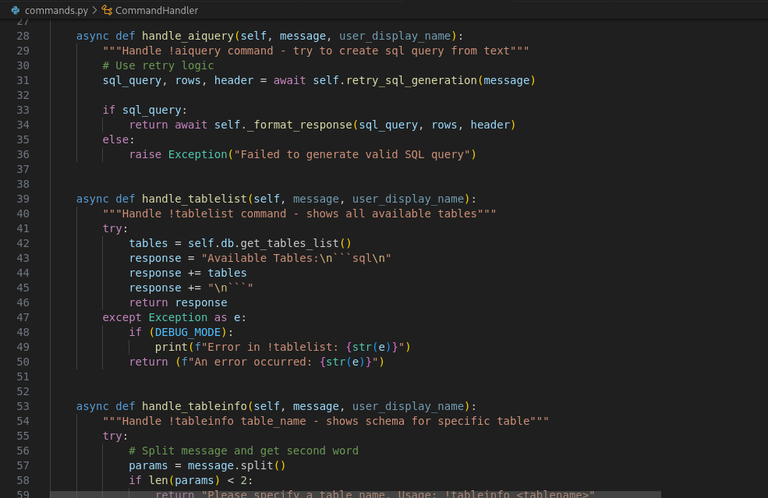Click the handle_aiquery function name

click(188, 36)
